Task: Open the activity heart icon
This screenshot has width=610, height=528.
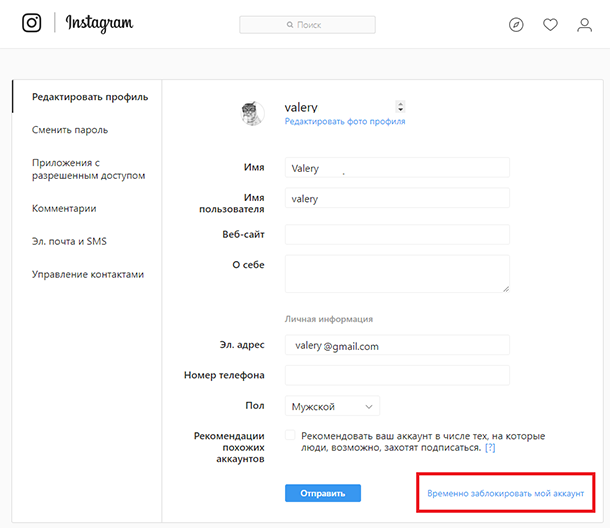Action: 550,25
